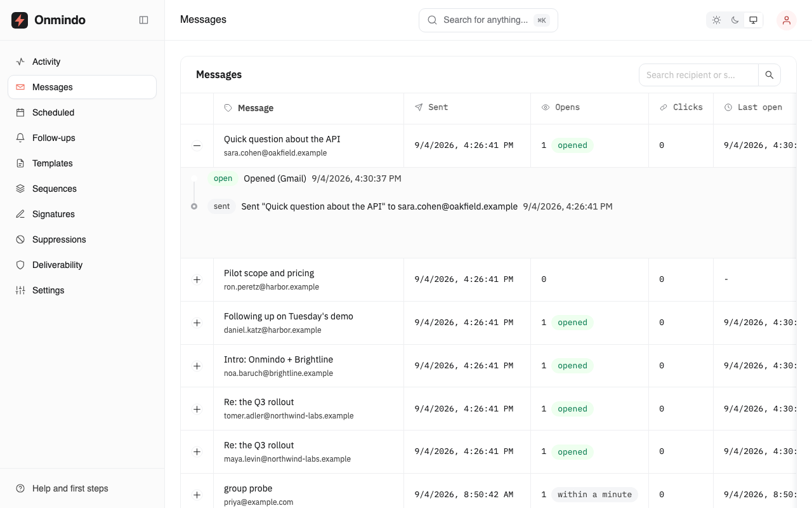Click the search magnifier button in Messages
Screen dimensions: 812x508
point(769,75)
